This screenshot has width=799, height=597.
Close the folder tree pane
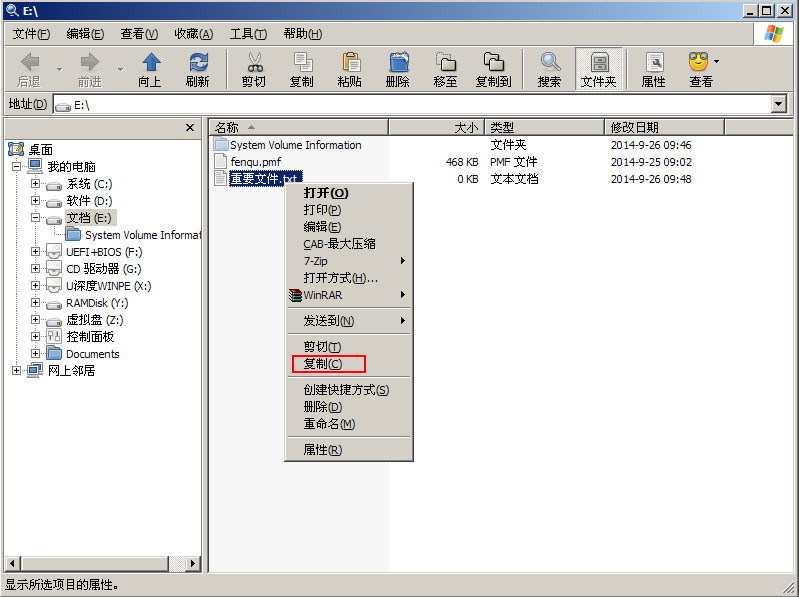click(190, 127)
